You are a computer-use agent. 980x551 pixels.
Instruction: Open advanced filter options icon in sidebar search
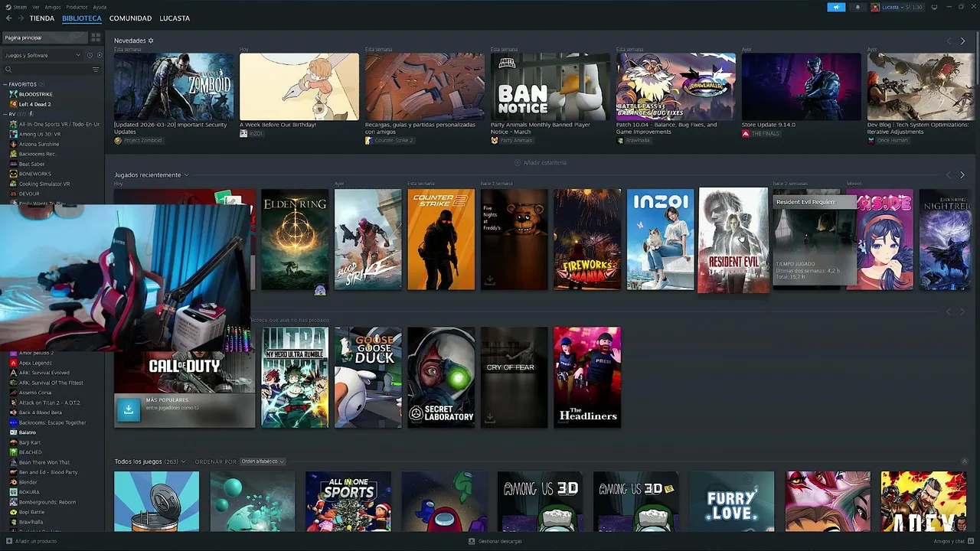coord(96,70)
